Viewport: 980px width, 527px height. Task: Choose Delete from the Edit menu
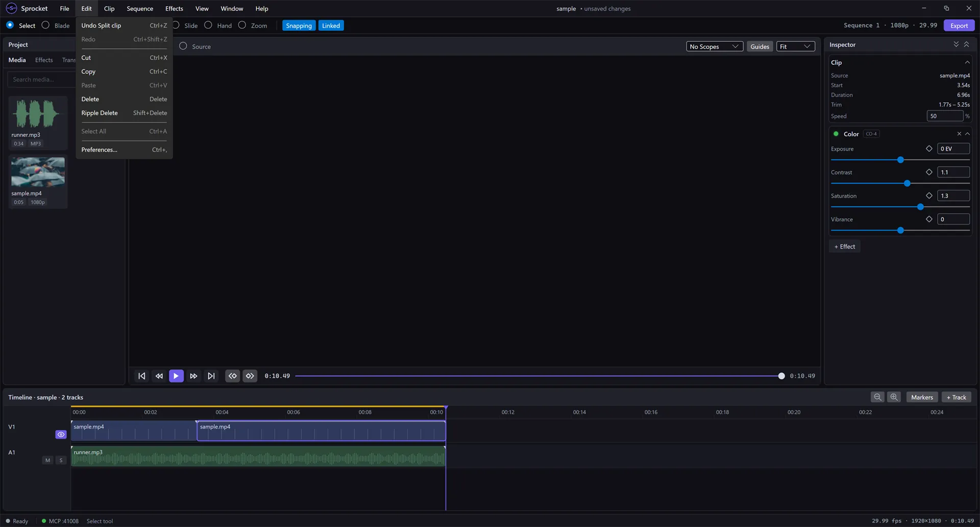tap(124, 99)
